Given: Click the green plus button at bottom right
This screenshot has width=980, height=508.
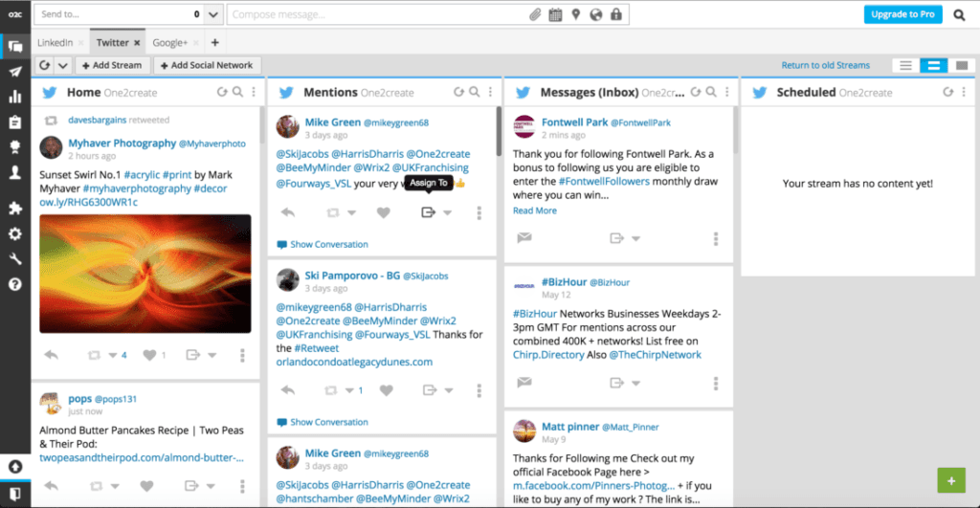Looking at the screenshot, I should point(951,480).
